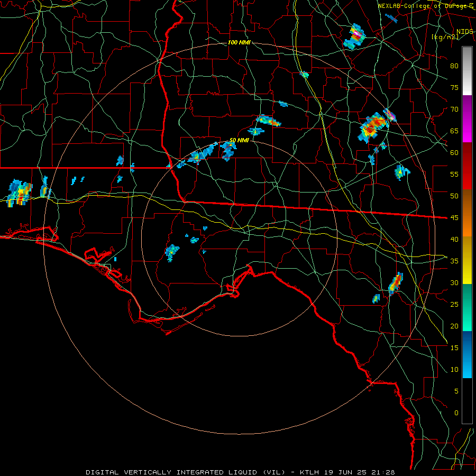Click the scale value 10
Image resolution: width=476 pixels, height=476 pixels.
(x=454, y=370)
